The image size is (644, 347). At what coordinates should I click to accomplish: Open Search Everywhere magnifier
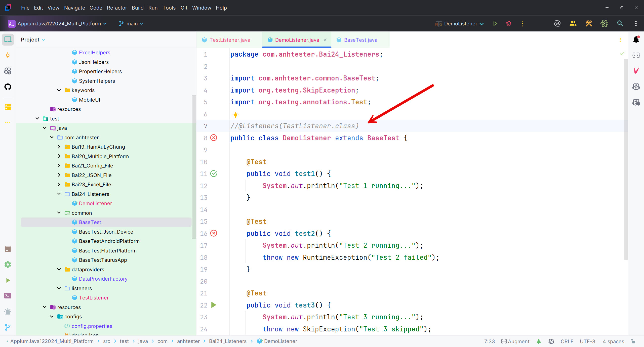[x=620, y=24]
